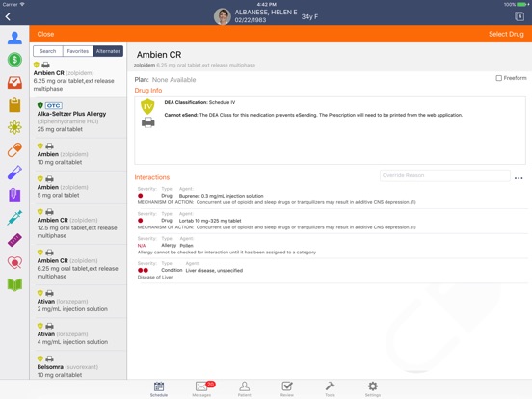Viewport: 532px width, 399px height.
Task: Open the green allergy flower icon
Action: pos(14,127)
